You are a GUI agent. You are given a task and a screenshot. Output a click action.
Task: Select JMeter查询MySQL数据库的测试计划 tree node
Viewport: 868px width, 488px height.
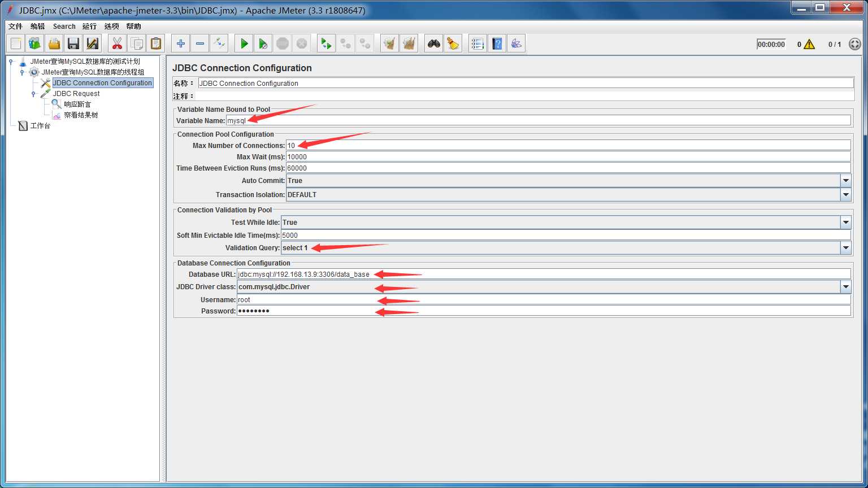(85, 62)
